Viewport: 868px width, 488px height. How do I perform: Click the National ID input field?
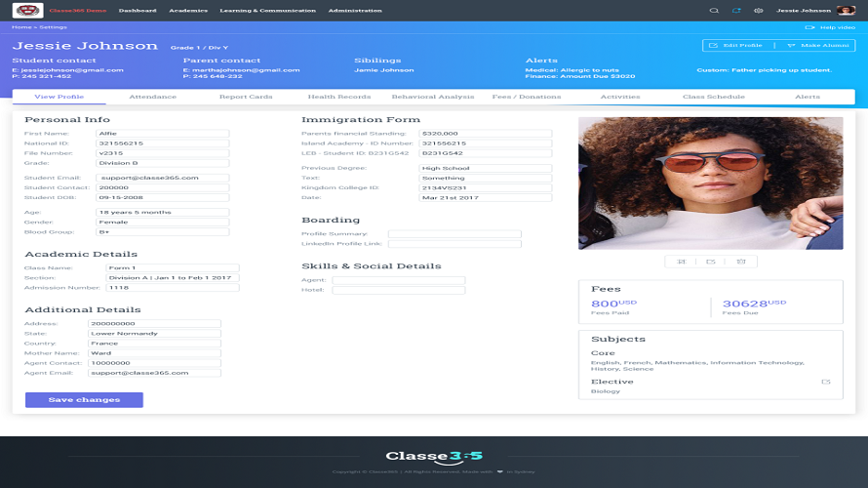[x=162, y=143]
